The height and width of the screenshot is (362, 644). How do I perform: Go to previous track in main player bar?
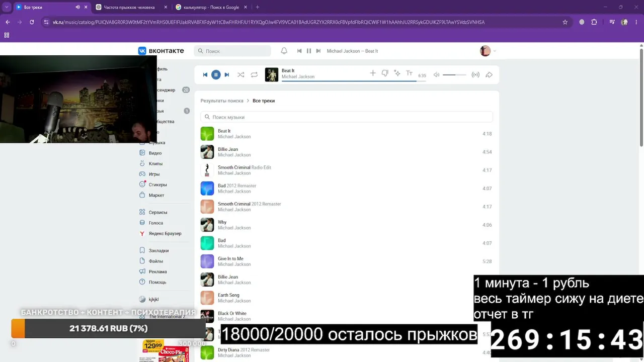[x=205, y=75]
